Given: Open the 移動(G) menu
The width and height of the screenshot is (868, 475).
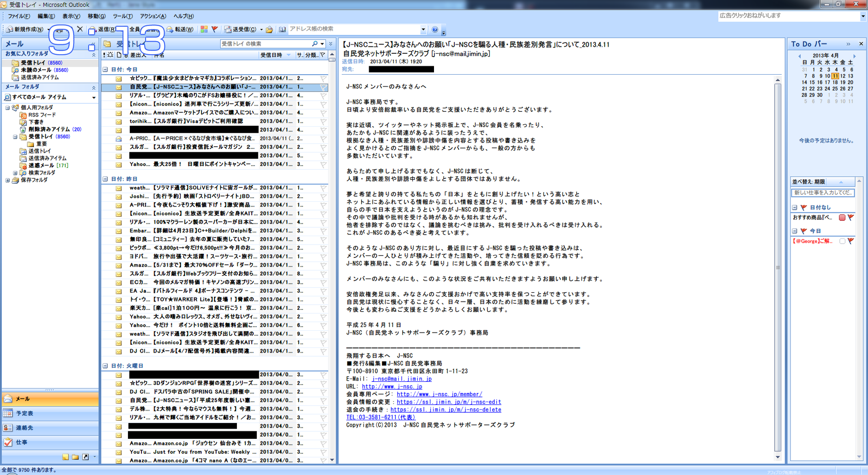Looking at the screenshot, I should click(x=96, y=16).
